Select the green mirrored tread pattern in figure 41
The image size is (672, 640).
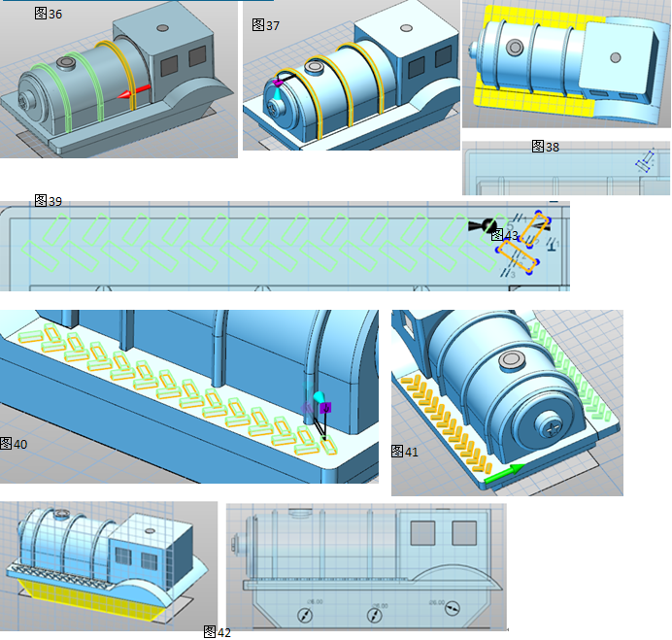[x=570, y=371]
